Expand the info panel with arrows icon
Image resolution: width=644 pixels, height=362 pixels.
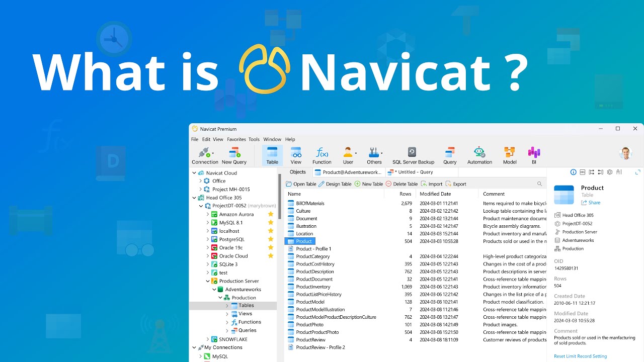click(638, 172)
